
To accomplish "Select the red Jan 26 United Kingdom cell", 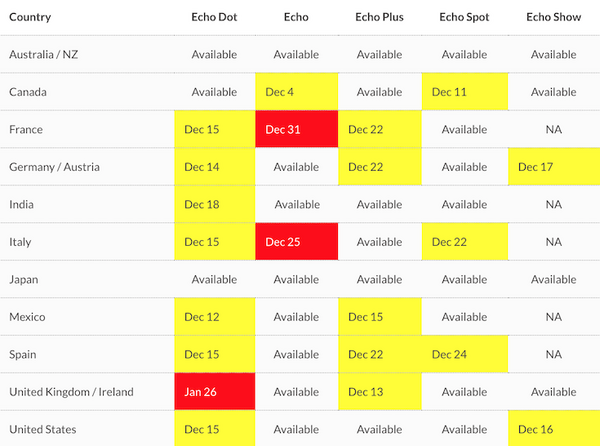I will point(214,392).
